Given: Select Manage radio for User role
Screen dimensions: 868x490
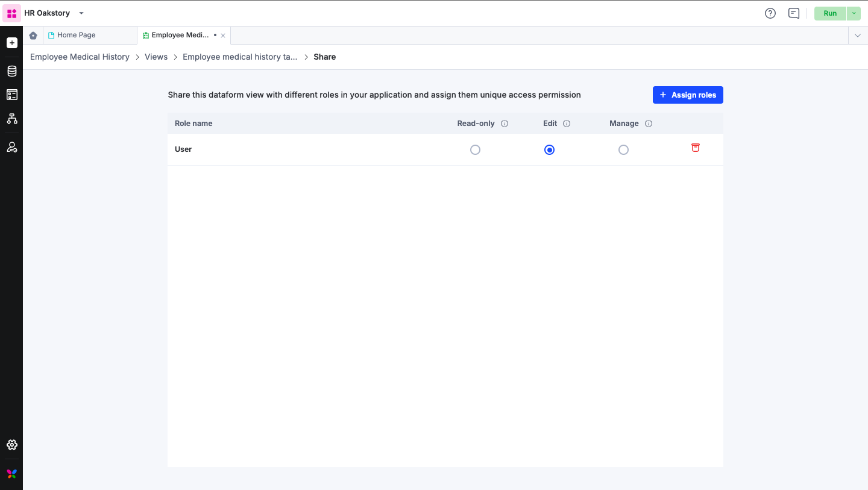Looking at the screenshot, I should coord(623,149).
